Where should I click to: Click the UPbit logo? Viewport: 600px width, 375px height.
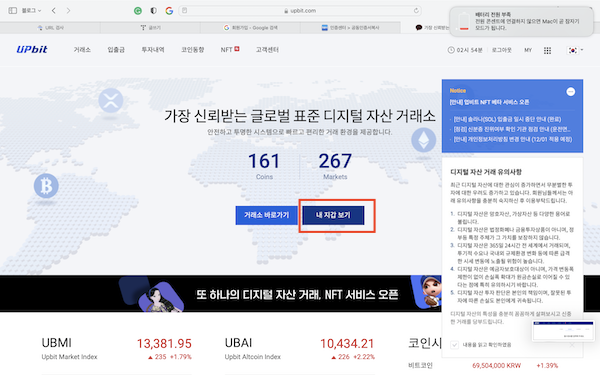pyautogui.click(x=32, y=49)
